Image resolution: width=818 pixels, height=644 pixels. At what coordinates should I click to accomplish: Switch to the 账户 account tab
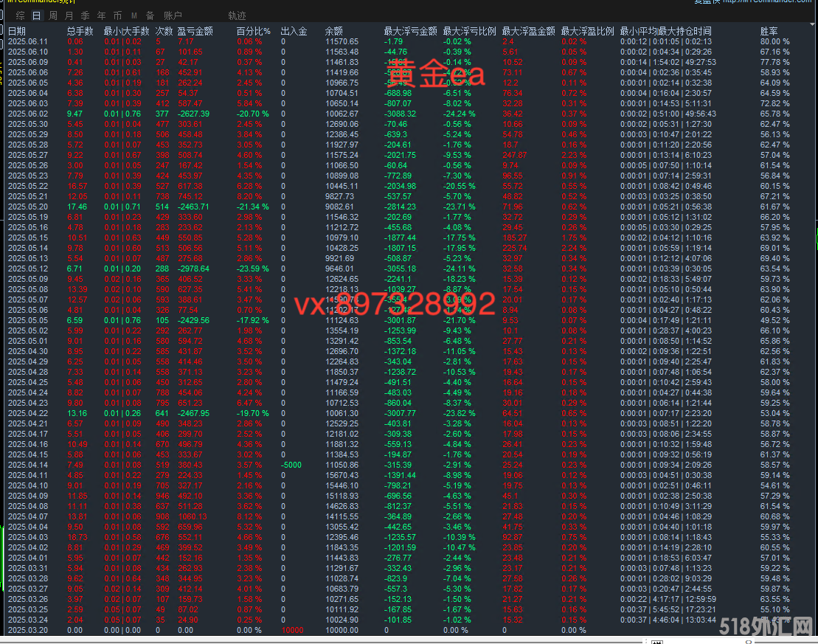(173, 15)
